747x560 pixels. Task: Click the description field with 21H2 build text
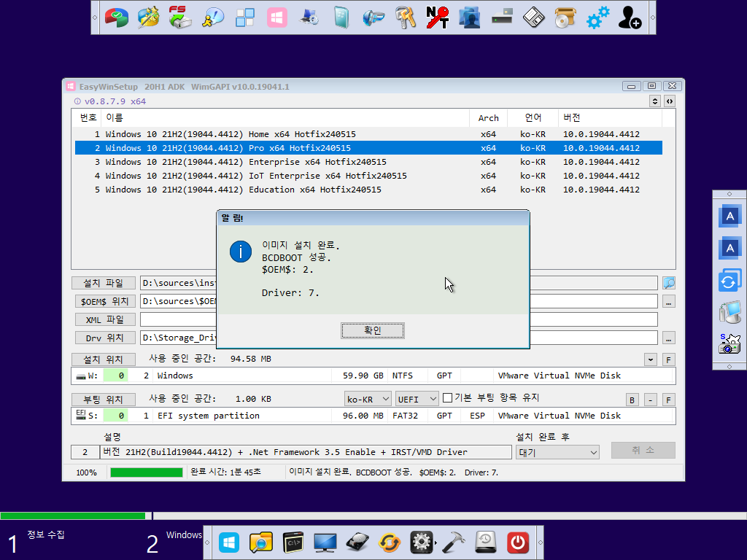pos(306,452)
